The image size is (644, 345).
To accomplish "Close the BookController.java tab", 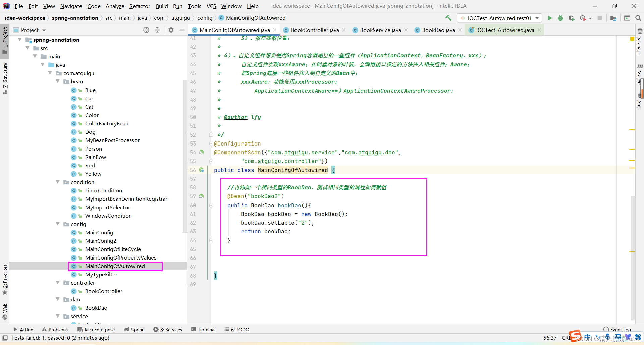I will 344,30.
